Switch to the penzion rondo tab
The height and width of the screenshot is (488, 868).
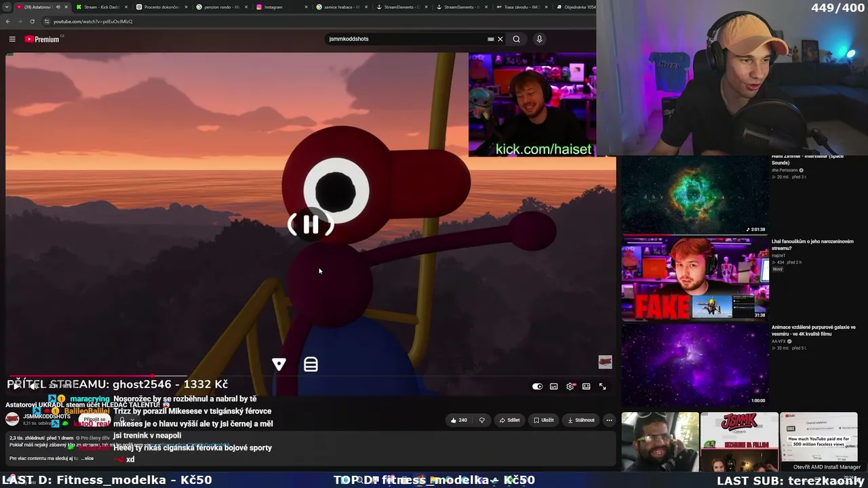(x=221, y=7)
